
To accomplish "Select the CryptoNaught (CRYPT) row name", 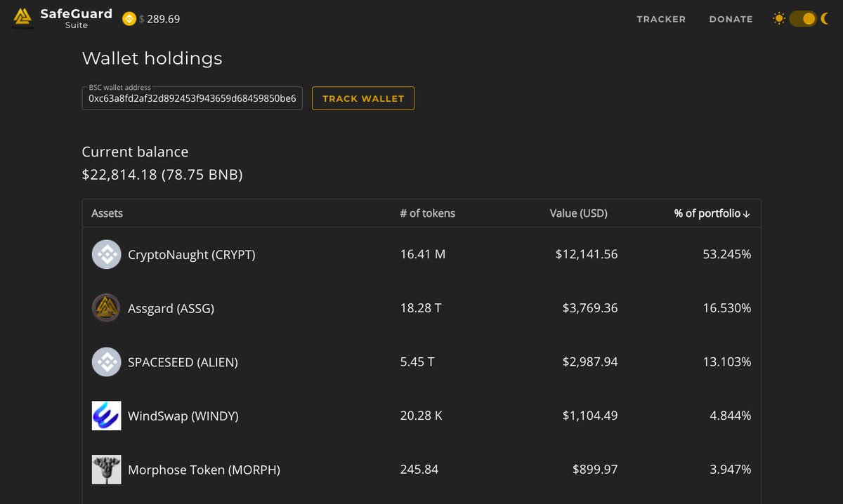I will tap(192, 254).
